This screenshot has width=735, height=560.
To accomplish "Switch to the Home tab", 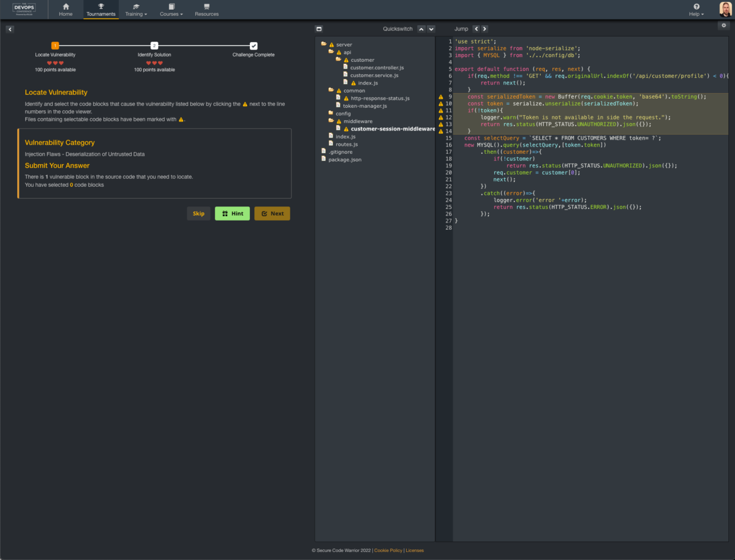I will click(66, 10).
